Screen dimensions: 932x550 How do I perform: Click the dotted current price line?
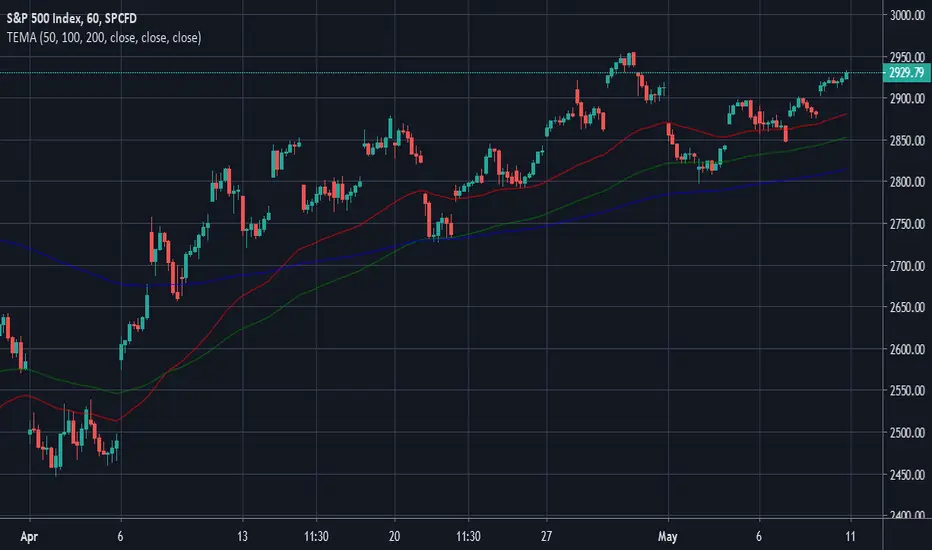(x=441, y=73)
